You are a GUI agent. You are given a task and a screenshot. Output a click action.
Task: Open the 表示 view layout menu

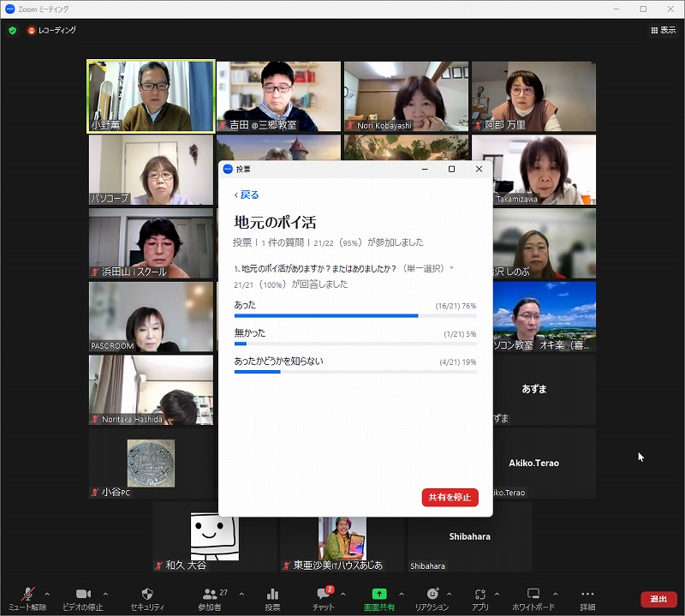(663, 30)
